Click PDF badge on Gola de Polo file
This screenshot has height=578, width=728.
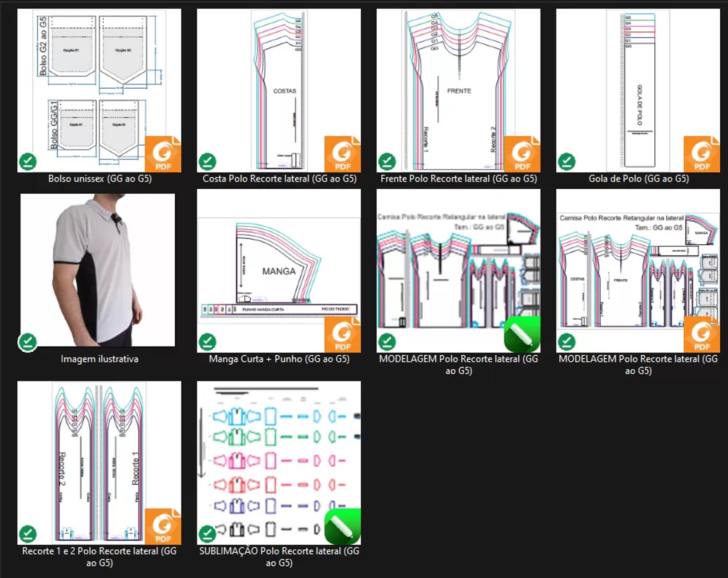point(701,154)
